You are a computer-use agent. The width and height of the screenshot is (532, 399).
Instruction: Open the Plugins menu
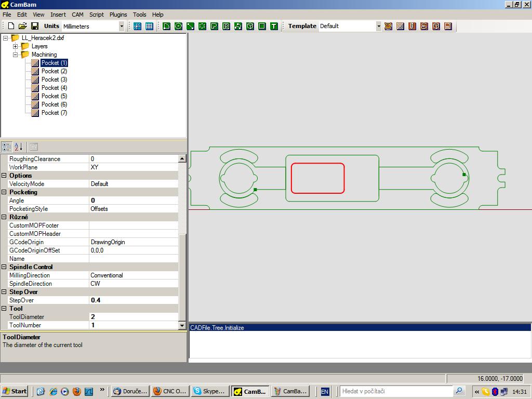[118, 15]
